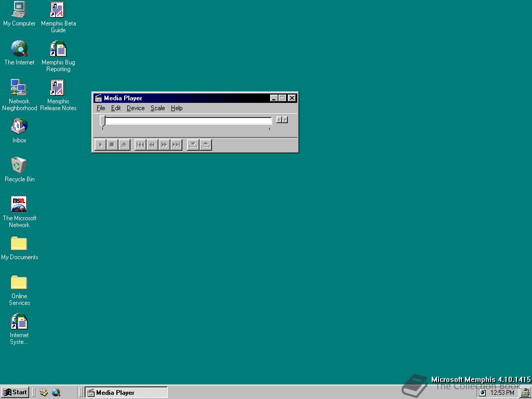Click the Previous Mark button
The image size is (532, 399).
140,145
